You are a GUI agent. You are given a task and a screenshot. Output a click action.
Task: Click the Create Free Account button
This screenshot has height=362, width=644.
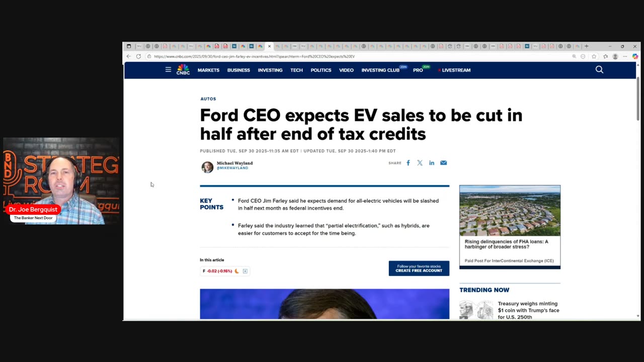[419, 268]
